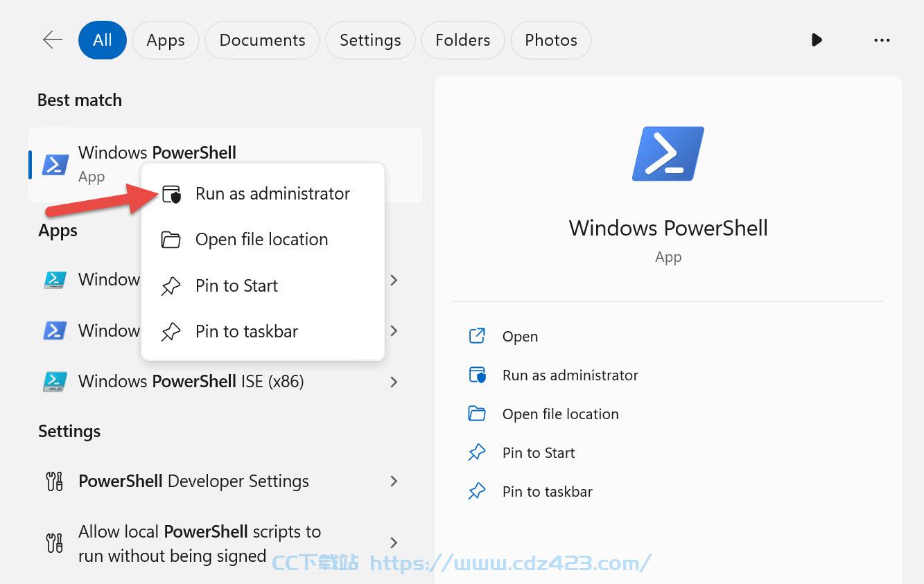The width and height of the screenshot is (924, 584).
Task: Click Pin to Start in details pane
Action: click(539, 453)
